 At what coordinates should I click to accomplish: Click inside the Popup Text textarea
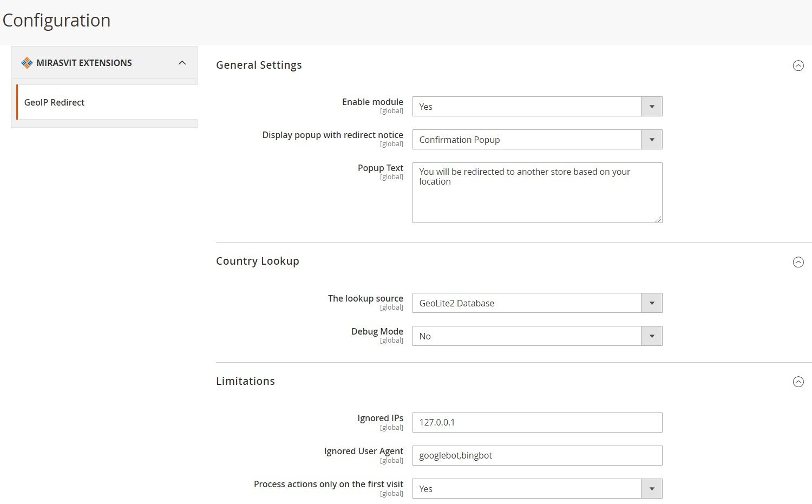(537, 193)
